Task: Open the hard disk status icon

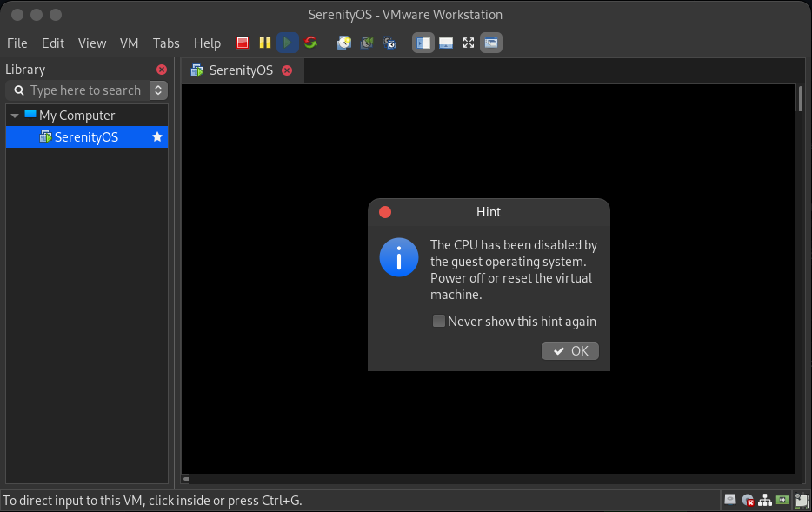Action: click(x=730, y=500)
